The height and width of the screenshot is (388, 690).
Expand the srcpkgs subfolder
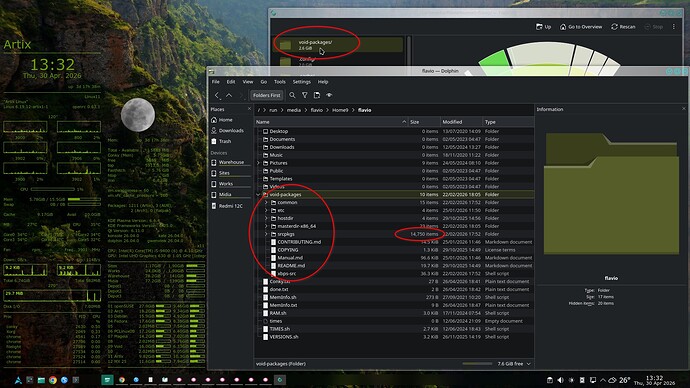click(266, 234)
